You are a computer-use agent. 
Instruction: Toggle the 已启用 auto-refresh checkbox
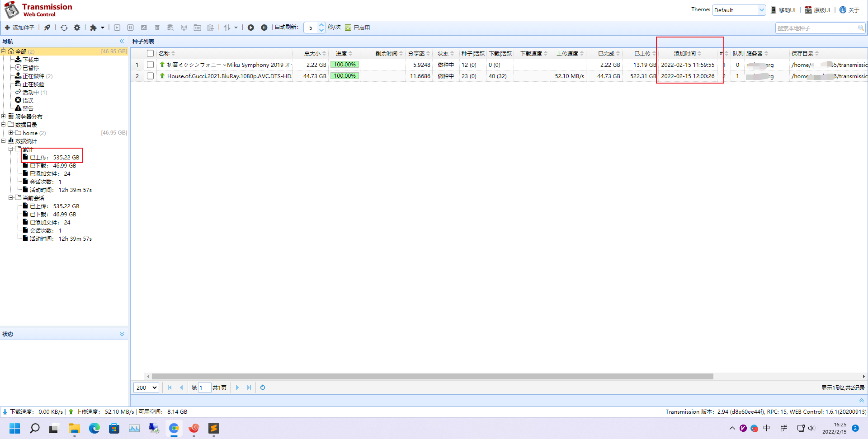click(x=348, y=28)
